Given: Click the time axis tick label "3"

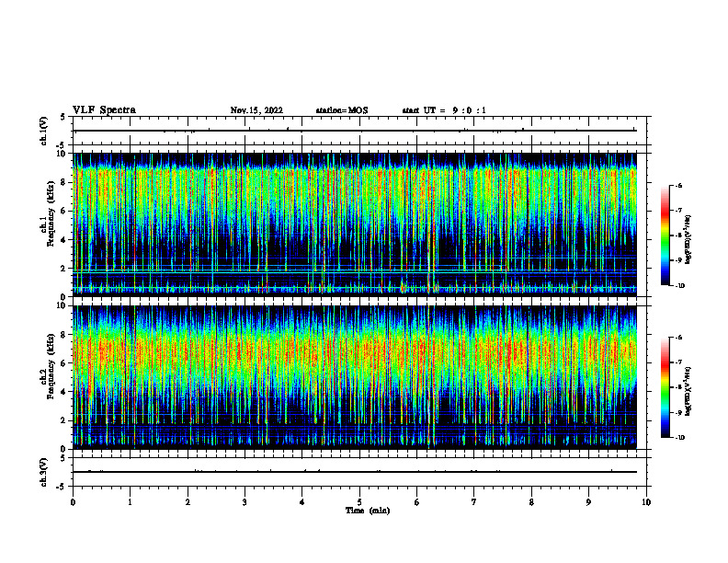Looking at the screenshot, I should 245,502.
